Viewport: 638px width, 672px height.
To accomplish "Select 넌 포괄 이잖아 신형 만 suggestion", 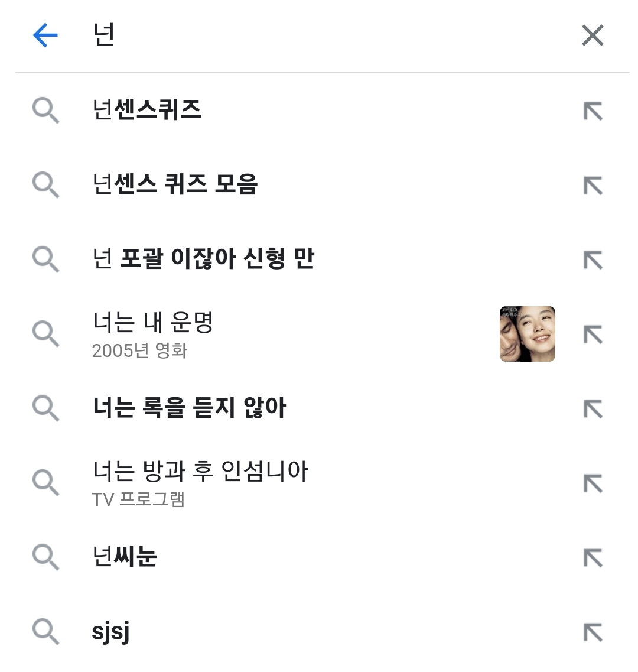I will coord(203,259).
